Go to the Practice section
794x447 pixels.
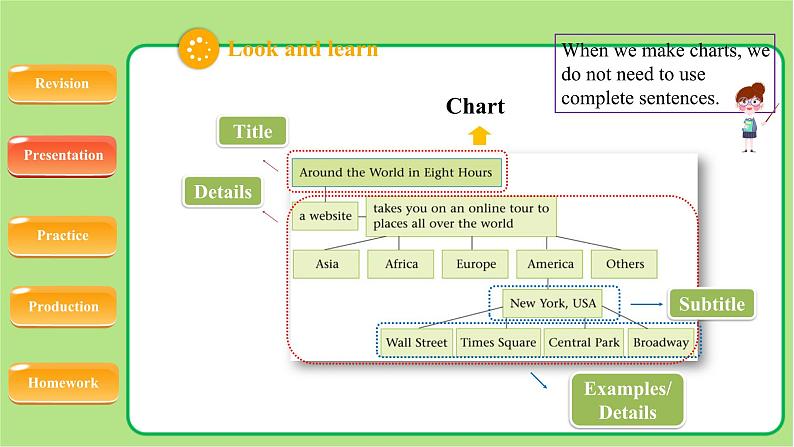pos(63,236)
